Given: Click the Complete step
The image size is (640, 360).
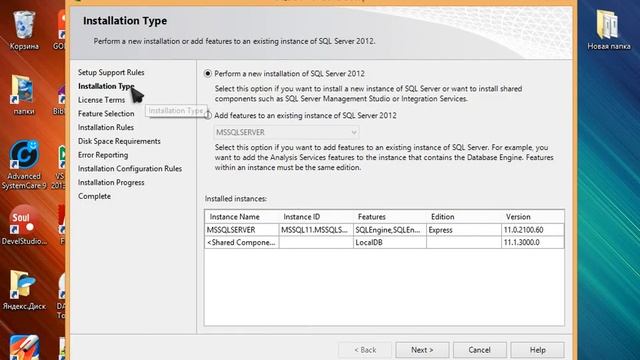Looking at the screenshot, I should click(94, 196).
